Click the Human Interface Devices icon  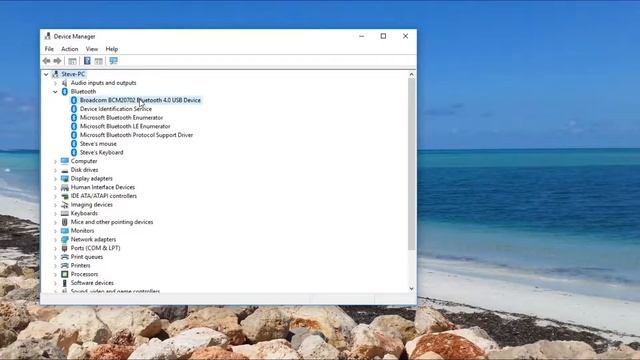64,187
